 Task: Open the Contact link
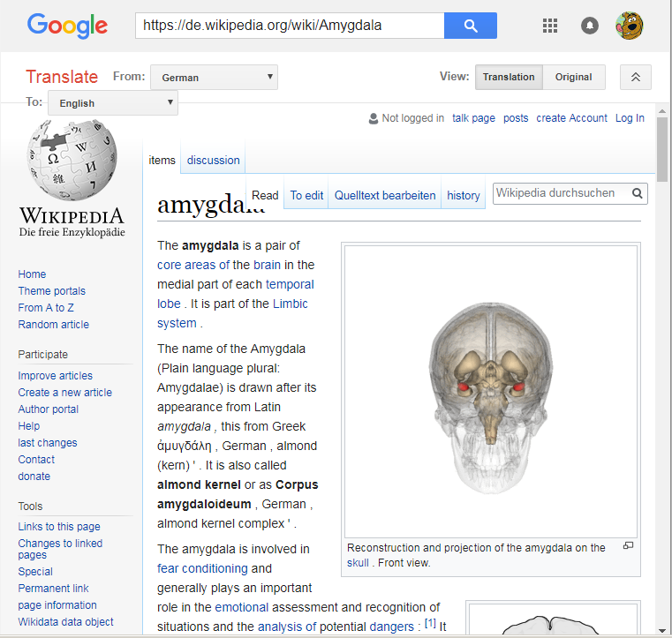click(x=36, y=460)
